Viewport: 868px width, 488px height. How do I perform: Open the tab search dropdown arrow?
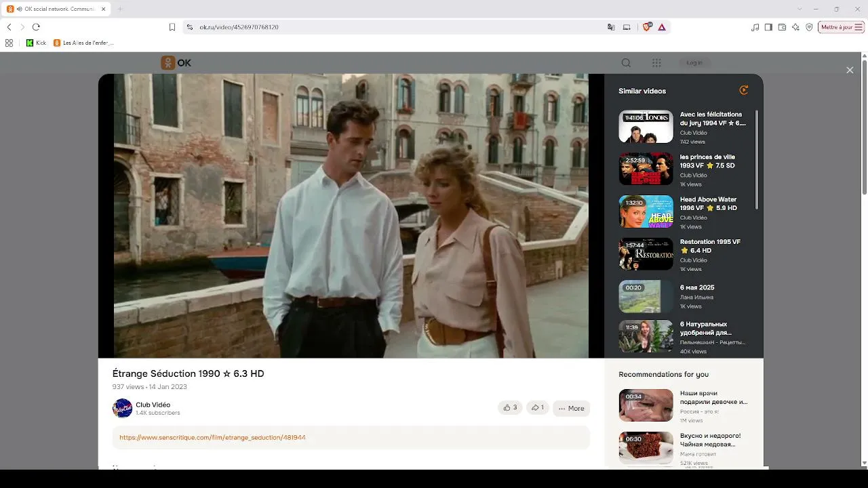(800, 9)
